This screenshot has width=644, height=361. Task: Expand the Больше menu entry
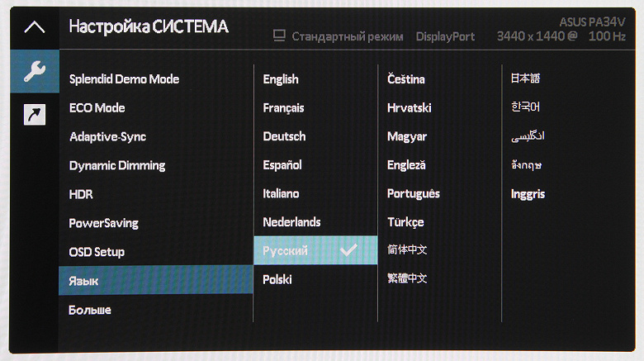pyautogui.click(x=90, y=310)
